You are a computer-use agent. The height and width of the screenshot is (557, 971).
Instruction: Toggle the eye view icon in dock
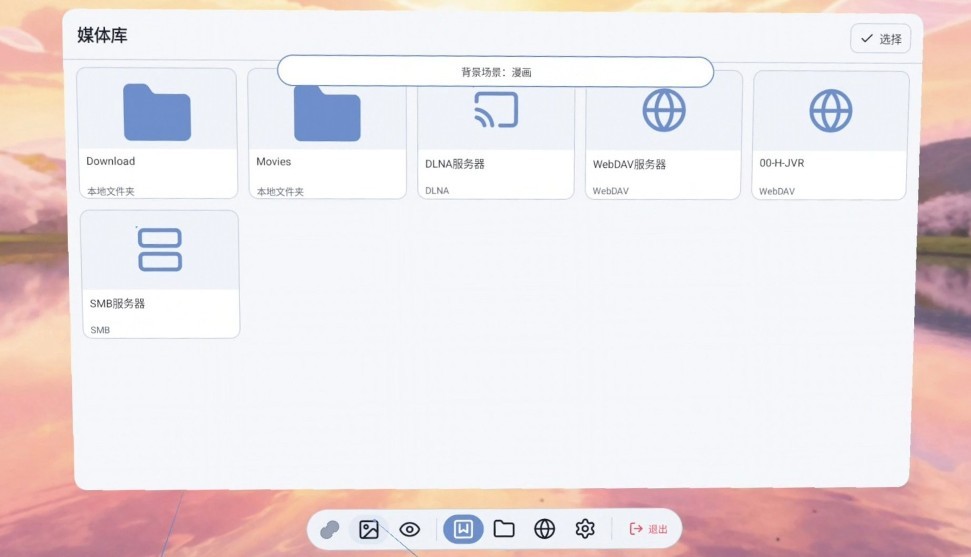[409, 530]
